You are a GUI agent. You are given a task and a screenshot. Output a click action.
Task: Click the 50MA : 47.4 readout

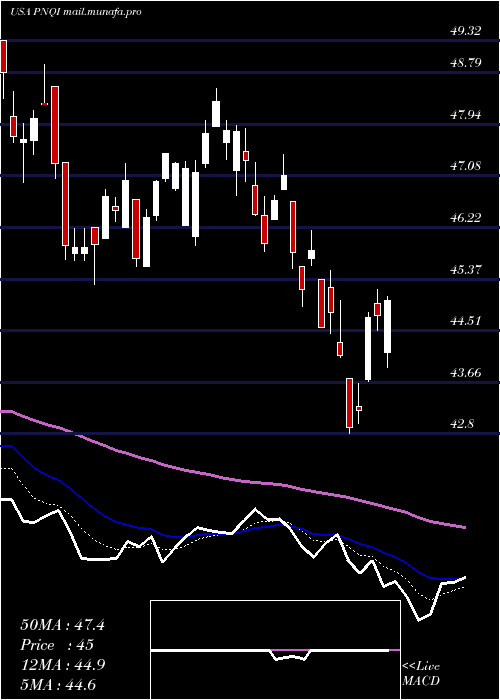click(62, 625)
